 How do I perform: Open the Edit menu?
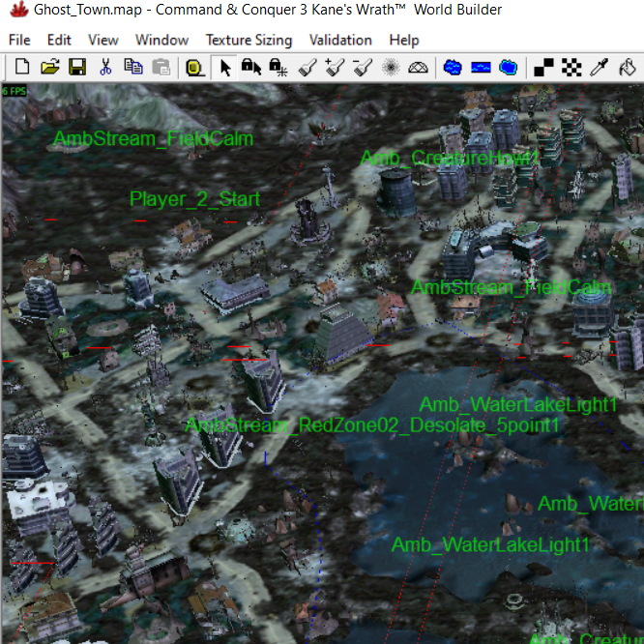[x=59, y=40]
